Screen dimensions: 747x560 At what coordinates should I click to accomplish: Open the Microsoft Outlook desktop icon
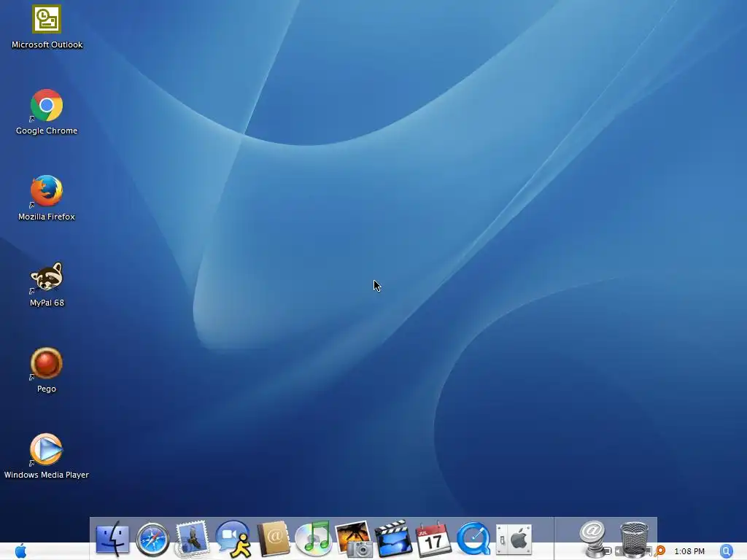click(47, 20)
